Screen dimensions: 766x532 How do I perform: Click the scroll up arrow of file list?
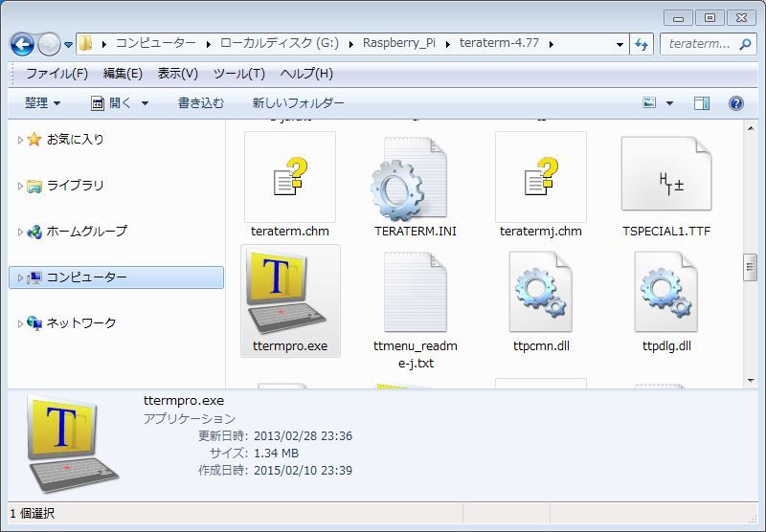[751, 128]
